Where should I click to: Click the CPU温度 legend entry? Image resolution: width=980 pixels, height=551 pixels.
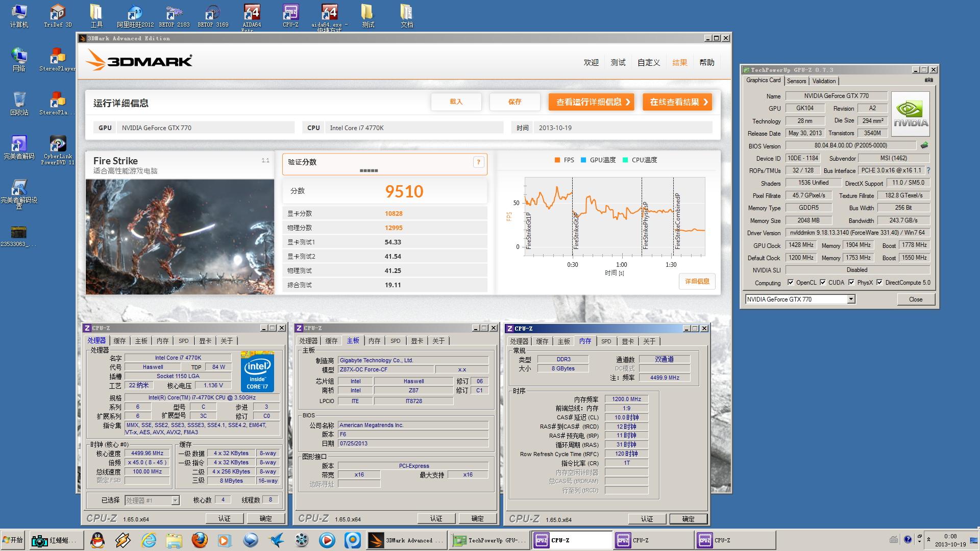(x=640, y=160)
